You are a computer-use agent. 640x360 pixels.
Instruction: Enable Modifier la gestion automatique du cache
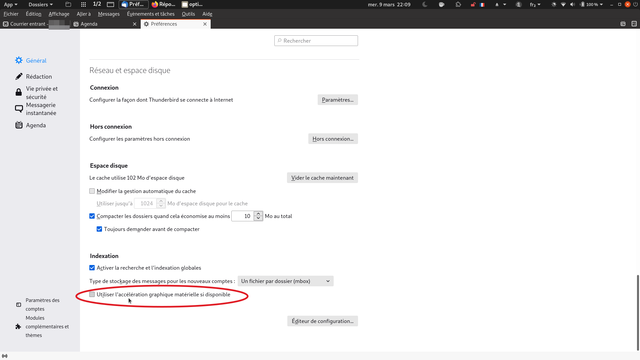[x=92, y=191]
